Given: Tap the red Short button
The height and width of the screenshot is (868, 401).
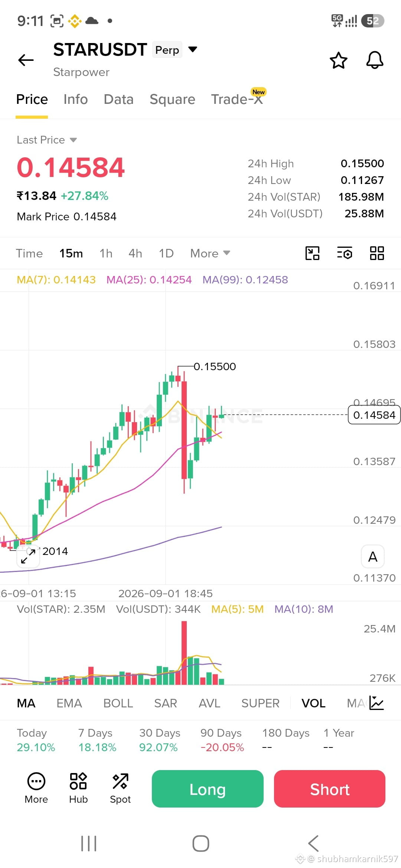Looking at the screenshot, I should pyautogui.click(x=330, y=789).
